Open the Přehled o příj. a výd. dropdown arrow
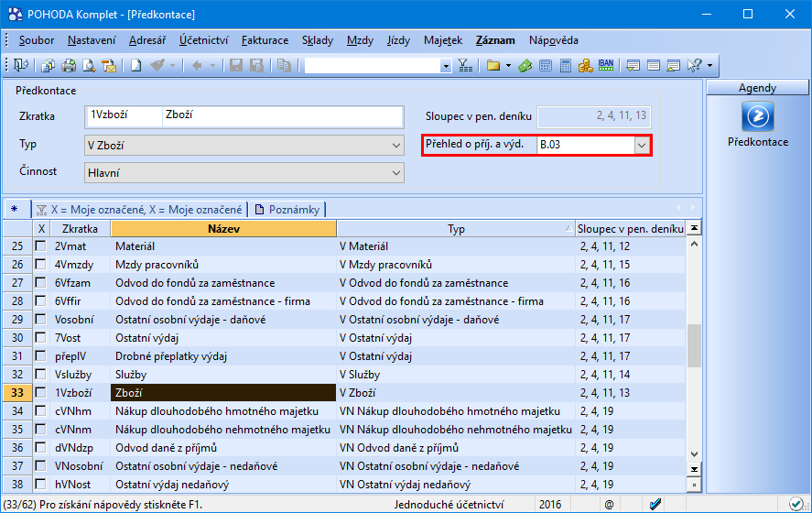The image size is (812, 513). pyautogui.click(x=642, y=145)
